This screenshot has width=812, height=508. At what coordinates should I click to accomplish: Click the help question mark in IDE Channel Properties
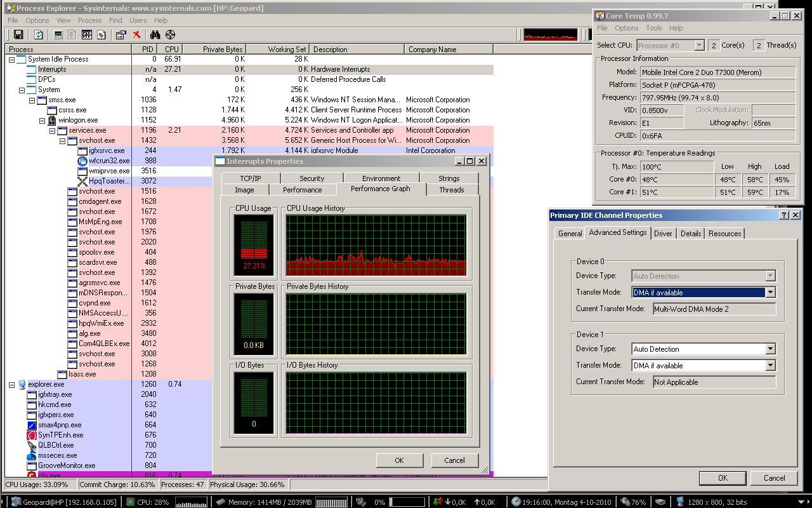click(x=784, y=215)
